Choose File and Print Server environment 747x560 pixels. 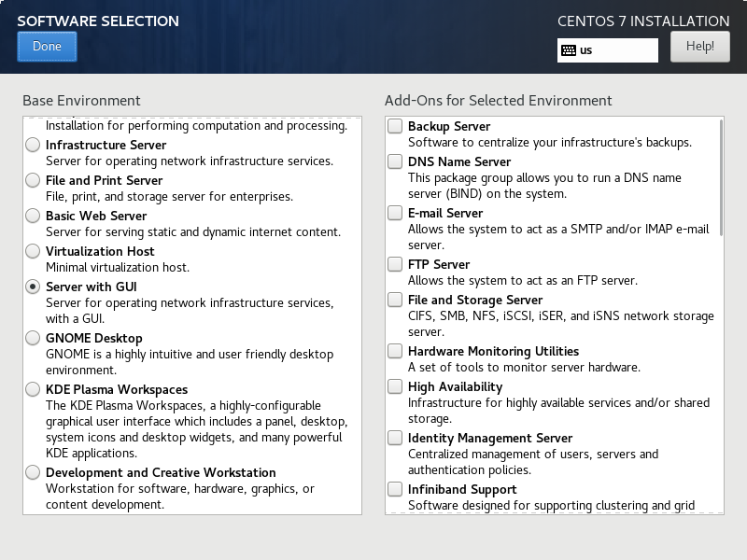[x=33, y=180]
